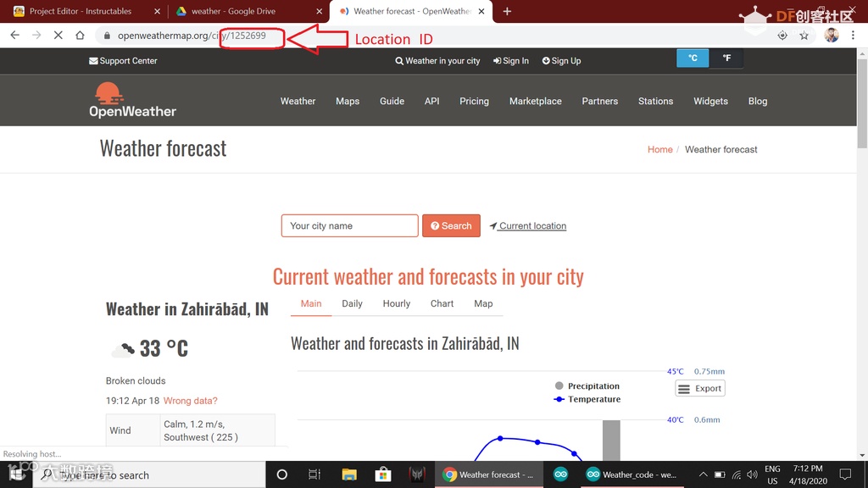
Task: Open Cortana circle on taskbar
Action: coord(281,474)
